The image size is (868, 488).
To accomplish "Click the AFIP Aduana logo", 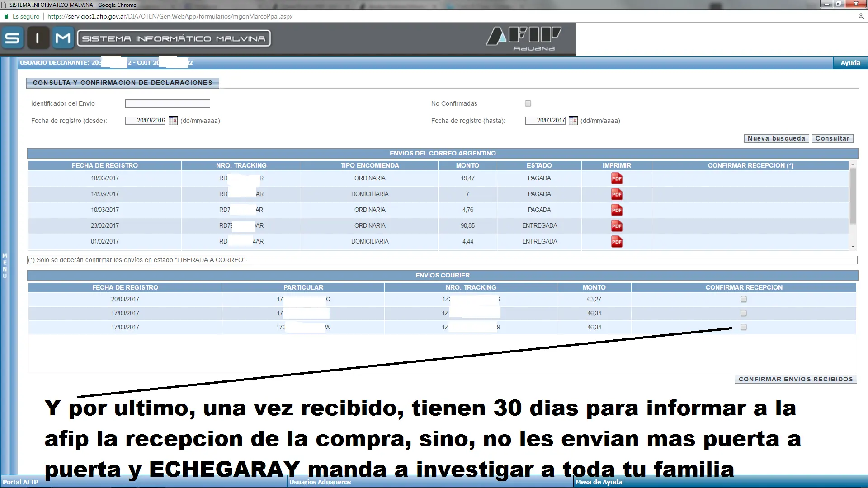I will point(524,38).
